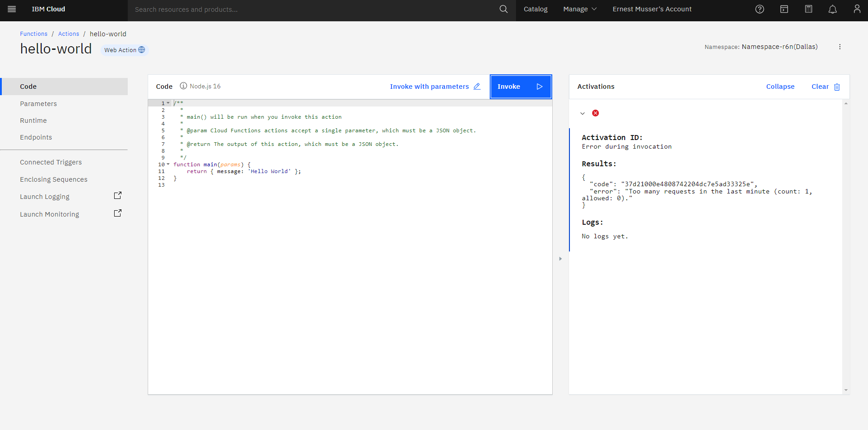Image resolution: width=868 pixels, height=430 pixels.
Task: Click the Web Action globe icon
Action: [142, 50]
